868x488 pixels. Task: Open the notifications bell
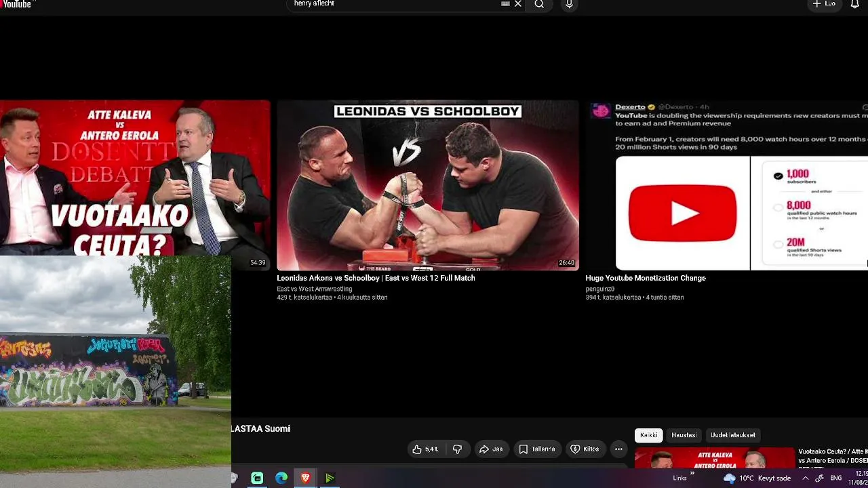pyautogui.click(x=854, y=4)
